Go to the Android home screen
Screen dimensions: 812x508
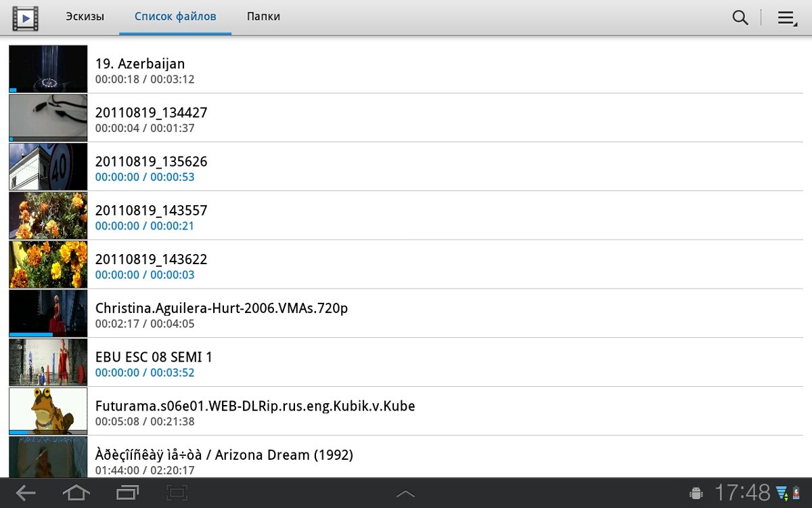pos(76,493)
